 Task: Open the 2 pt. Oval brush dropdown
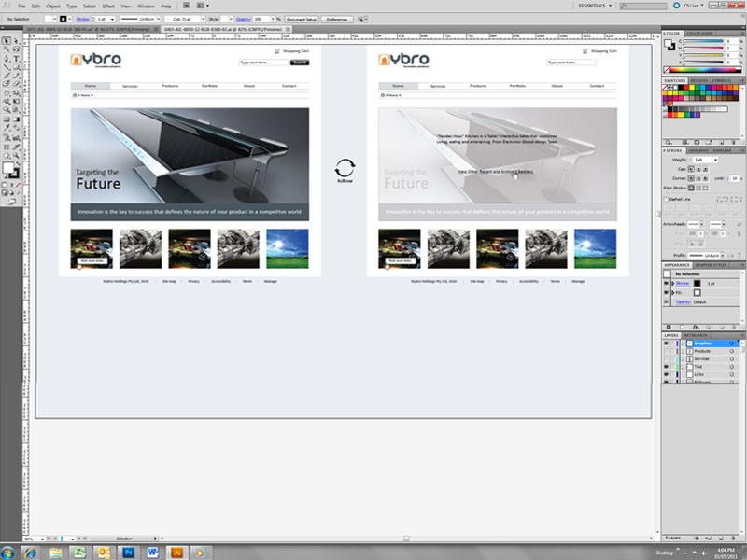[x=203, y=19]
